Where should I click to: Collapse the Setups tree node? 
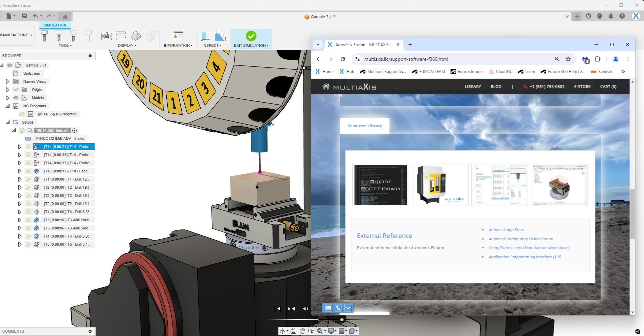coord(7,122)
